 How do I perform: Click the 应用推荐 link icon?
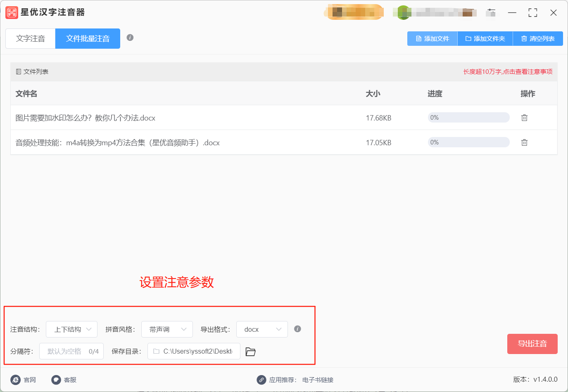(261, 380)
